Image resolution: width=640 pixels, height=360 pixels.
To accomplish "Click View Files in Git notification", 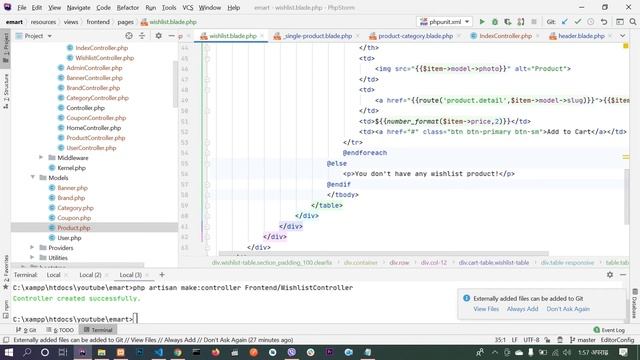I will pos(486,309).
